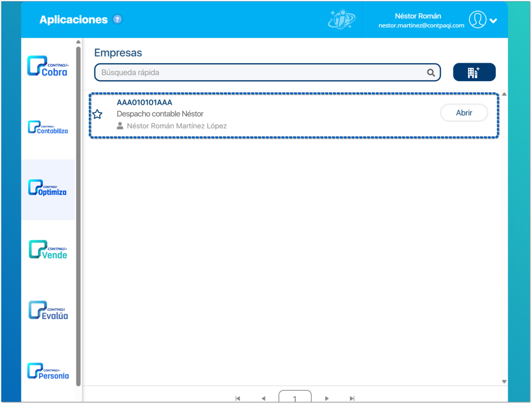
Task: Click the company list scroll up arrow
Action: tap(504, 94)
